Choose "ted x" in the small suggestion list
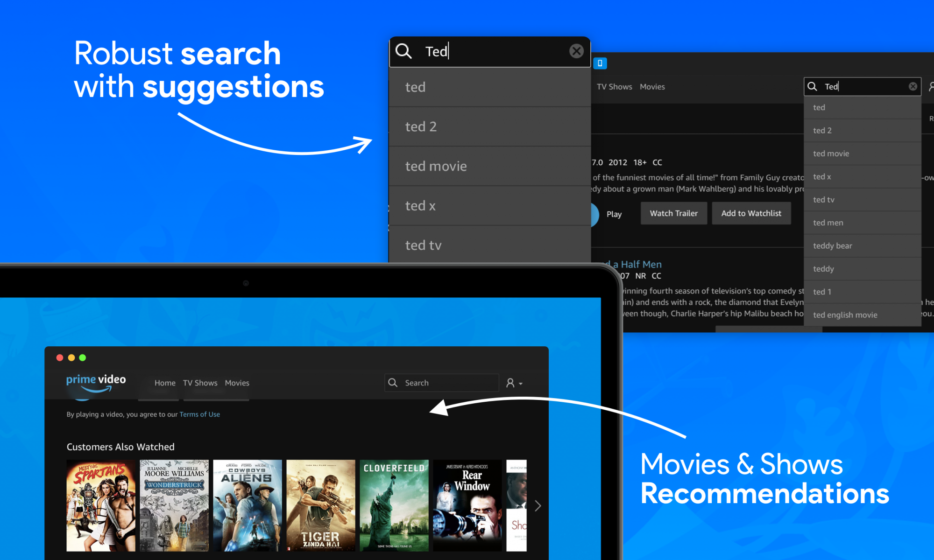Viewport: 934px width, 560px height. click(862, 176)
